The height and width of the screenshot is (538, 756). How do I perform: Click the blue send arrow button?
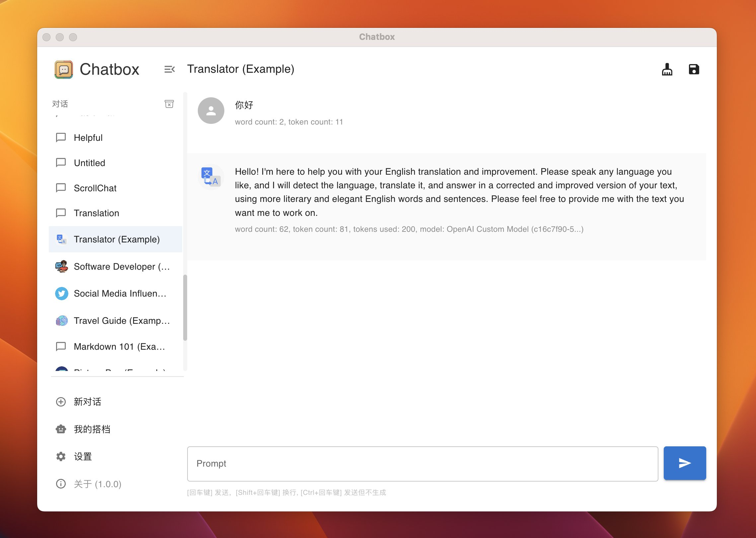pyautogui.click(x=684, y=463)
